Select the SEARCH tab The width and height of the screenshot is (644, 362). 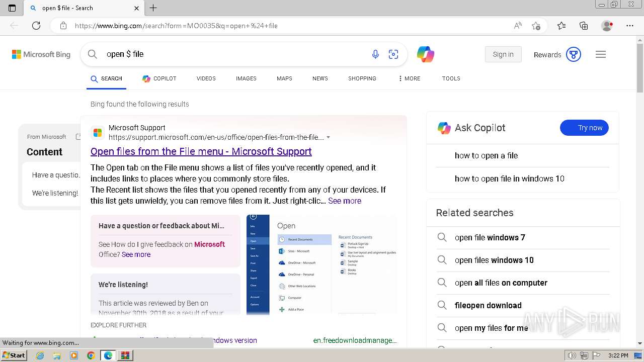[106, 79]
